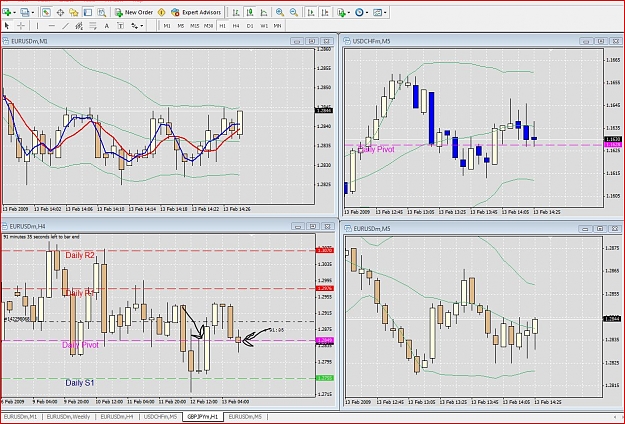Set timeframe to M30

click(208, 26)
